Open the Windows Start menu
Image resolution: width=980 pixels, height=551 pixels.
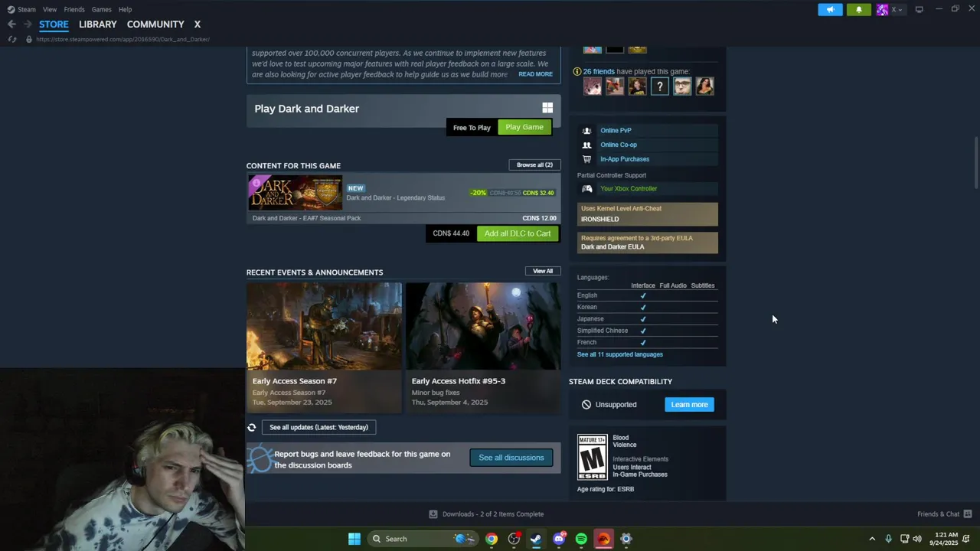pyautogui.click(x=354, y=539)
